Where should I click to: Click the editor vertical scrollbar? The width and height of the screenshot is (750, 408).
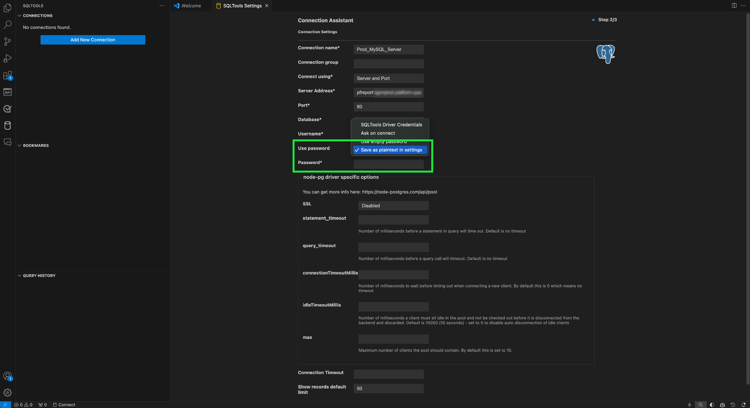tap(747, 196)
